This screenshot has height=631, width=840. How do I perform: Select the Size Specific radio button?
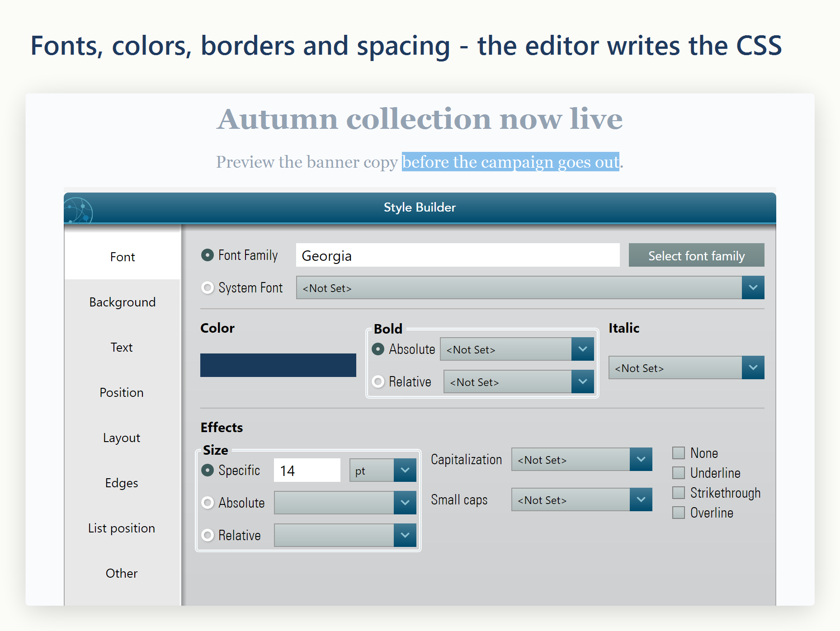(x=208, y=471)
